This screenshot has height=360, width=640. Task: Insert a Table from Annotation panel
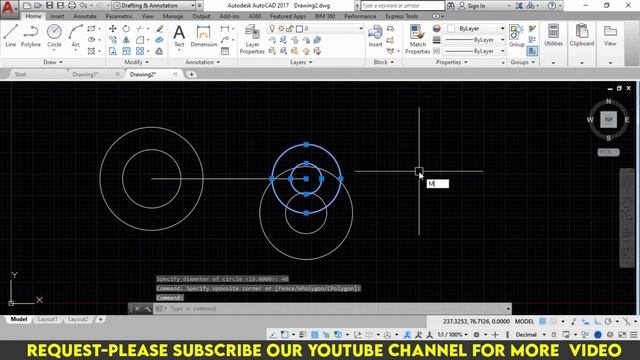[225, 51]
